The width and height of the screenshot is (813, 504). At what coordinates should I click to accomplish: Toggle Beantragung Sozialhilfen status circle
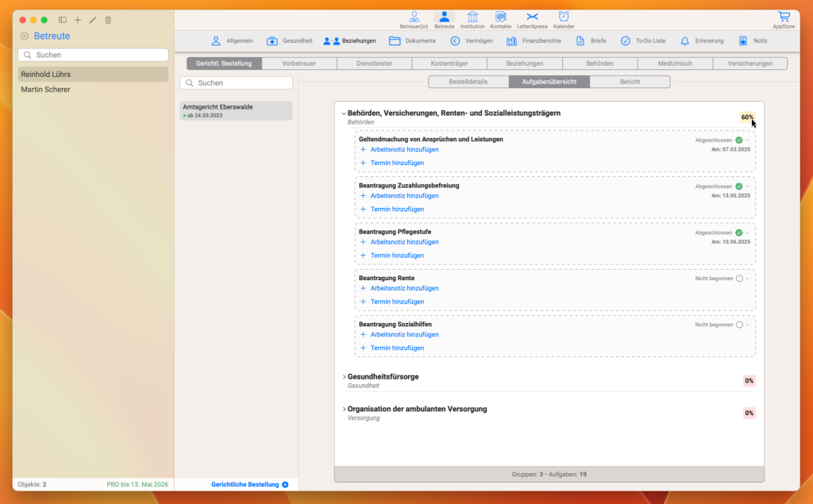click(739, 325)
